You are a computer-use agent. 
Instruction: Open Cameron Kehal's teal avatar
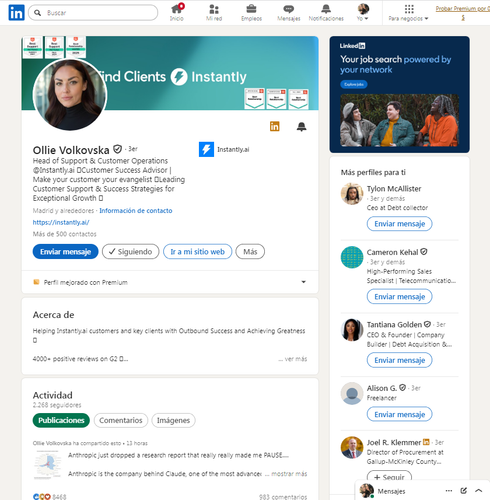click(x=352, y=257)
